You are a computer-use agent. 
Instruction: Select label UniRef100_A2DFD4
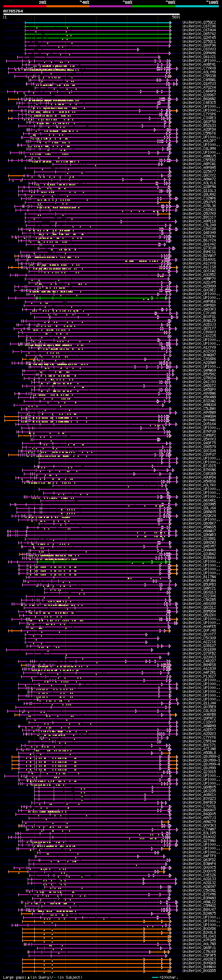pos(199,129)
